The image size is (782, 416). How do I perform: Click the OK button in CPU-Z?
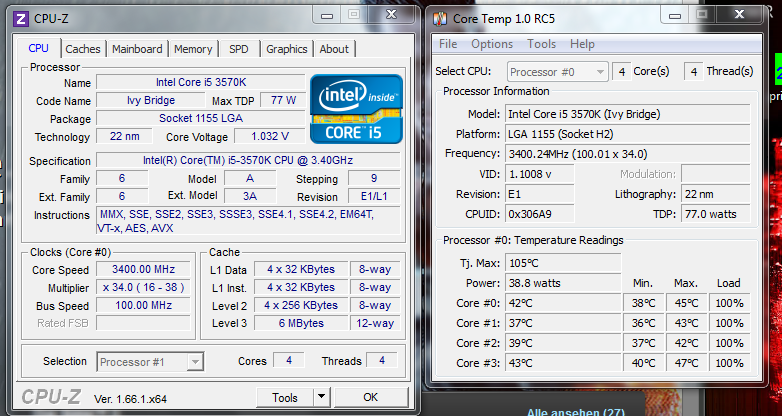pyautogui.click(x=371, y=397)
